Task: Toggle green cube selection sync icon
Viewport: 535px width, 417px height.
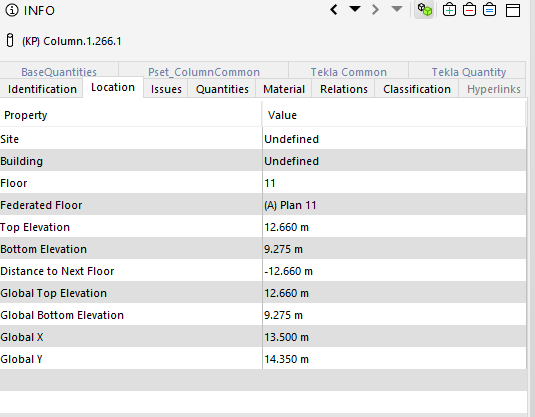Action: tap(424, 10)
